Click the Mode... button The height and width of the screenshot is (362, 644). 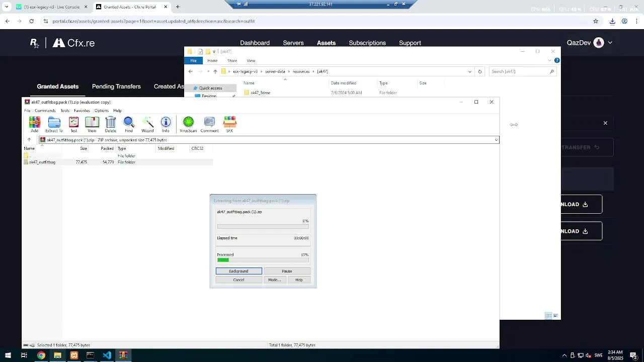274,280
